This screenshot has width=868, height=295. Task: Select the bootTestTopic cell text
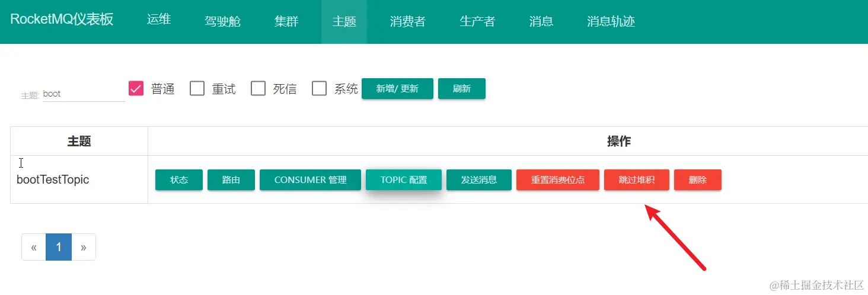(53, 179)
